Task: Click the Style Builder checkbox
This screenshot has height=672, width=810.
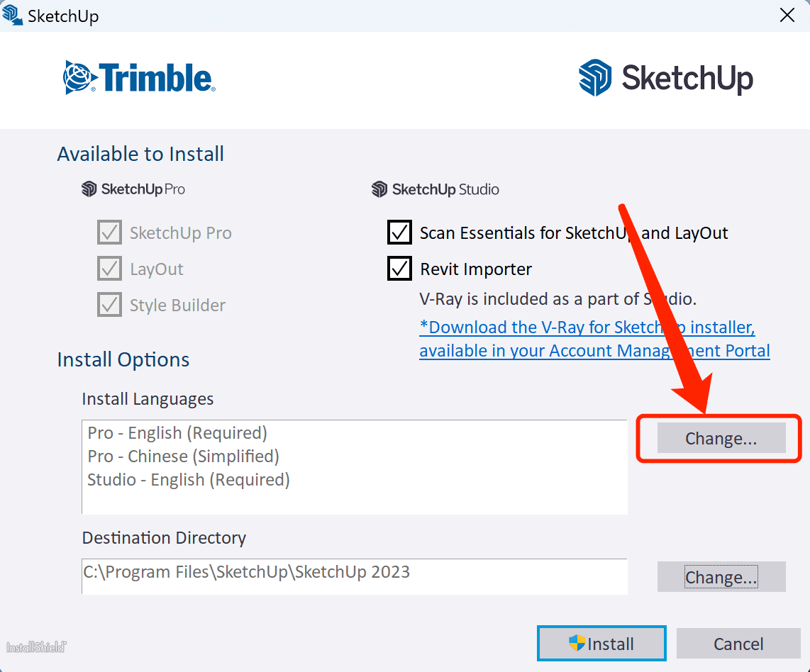Action: 109,305
